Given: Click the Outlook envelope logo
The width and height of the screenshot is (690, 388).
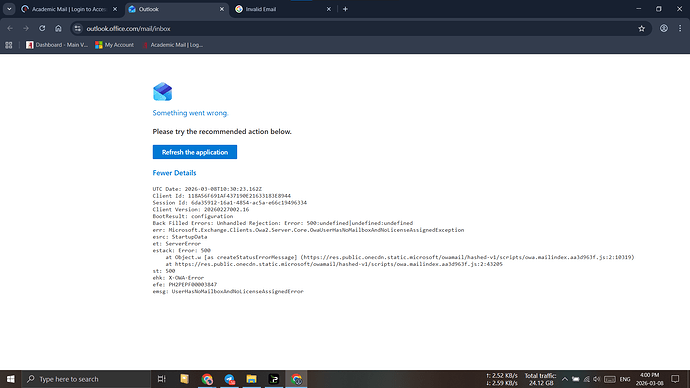Looking at the screenshot, I should pyautogui.click(x=162, y=92).
